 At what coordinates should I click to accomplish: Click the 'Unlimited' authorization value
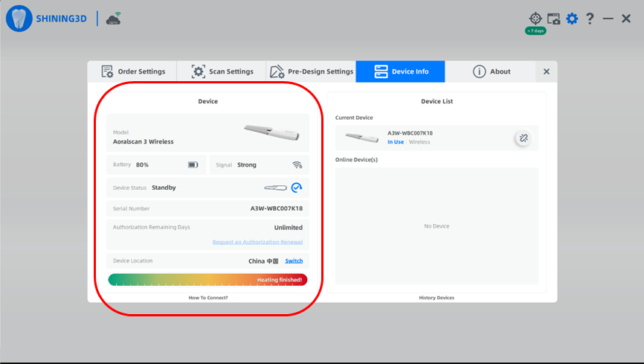(x=289, y=228)
